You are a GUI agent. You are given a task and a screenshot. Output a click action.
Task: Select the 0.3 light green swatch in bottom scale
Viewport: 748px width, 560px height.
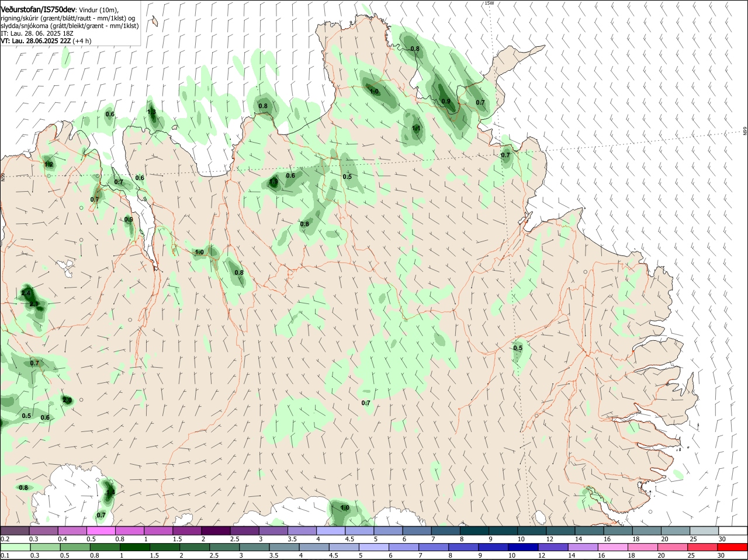pos(44,547)
